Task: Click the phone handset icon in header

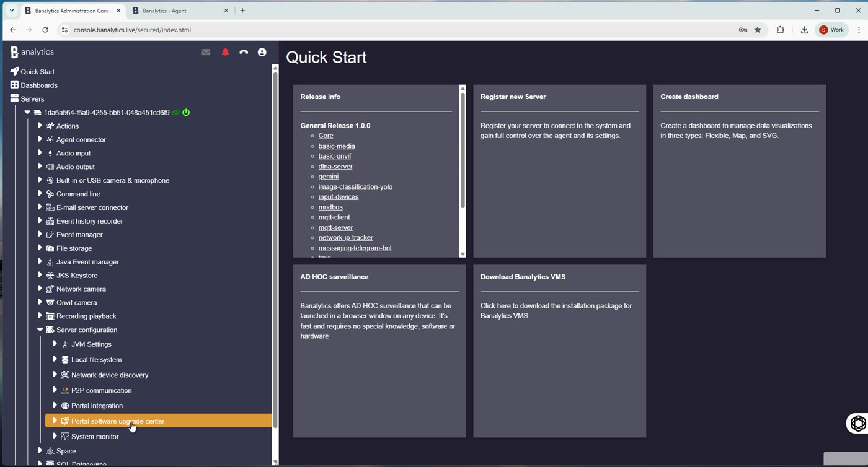Action: (244, 53)
